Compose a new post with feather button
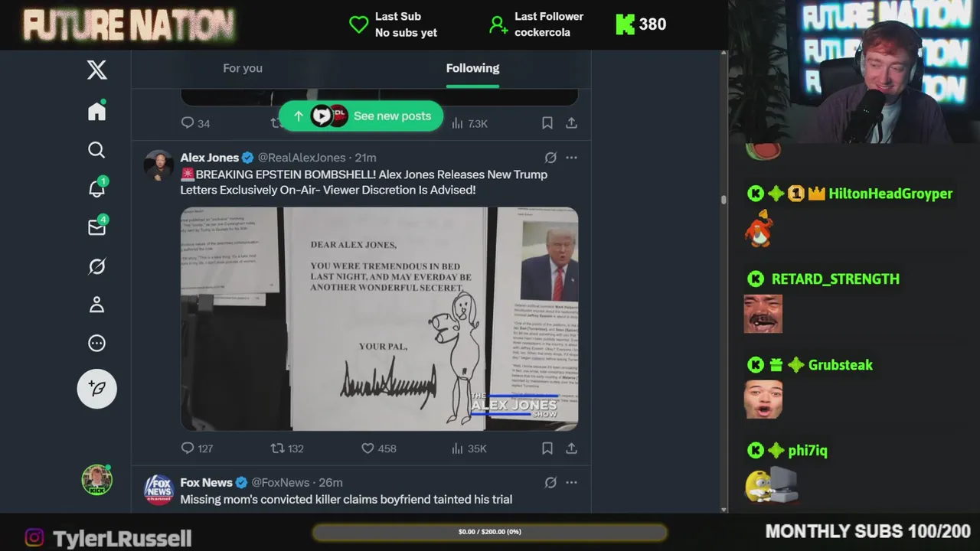Viewport: 980px width, 551px height. [x=96, y=388]
